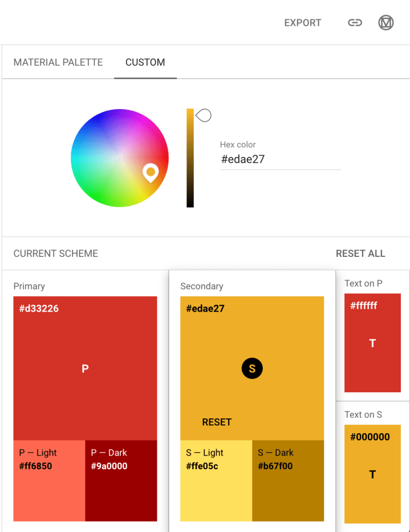Click the color wheel location pin marker

(151, 172)
